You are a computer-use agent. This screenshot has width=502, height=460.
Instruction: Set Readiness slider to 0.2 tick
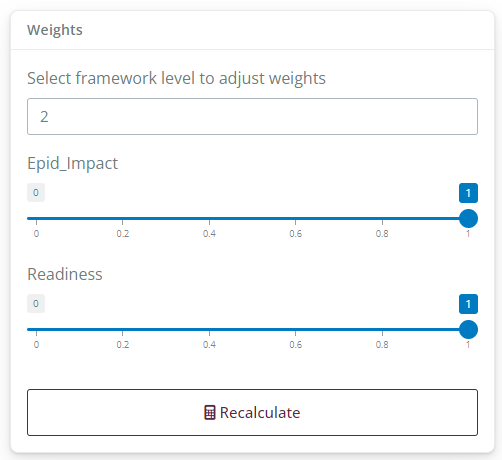click(x=123, y=330)
